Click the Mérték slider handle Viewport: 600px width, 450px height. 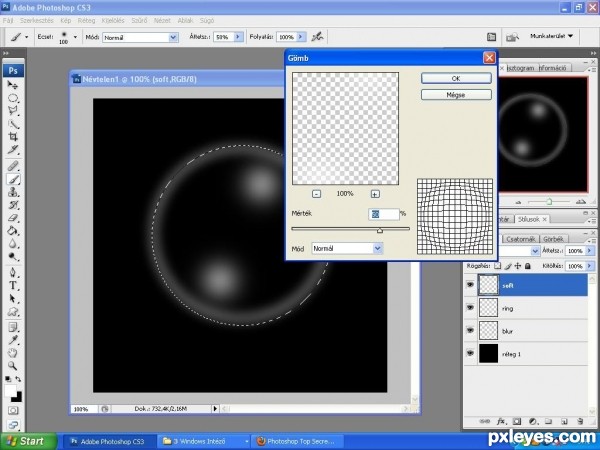(380, 230)
